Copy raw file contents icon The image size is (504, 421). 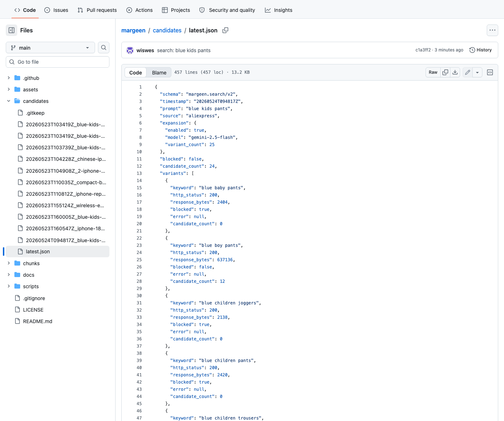pyautogui.click(x=445, y=72)
